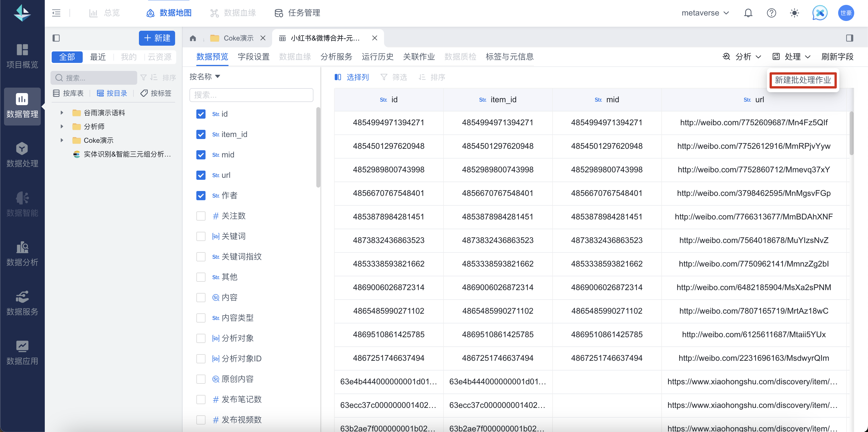868x432 pixels.
Task: Click the catalog 搜索 input field
Action: pyautogui.click(x=94, y=78)
